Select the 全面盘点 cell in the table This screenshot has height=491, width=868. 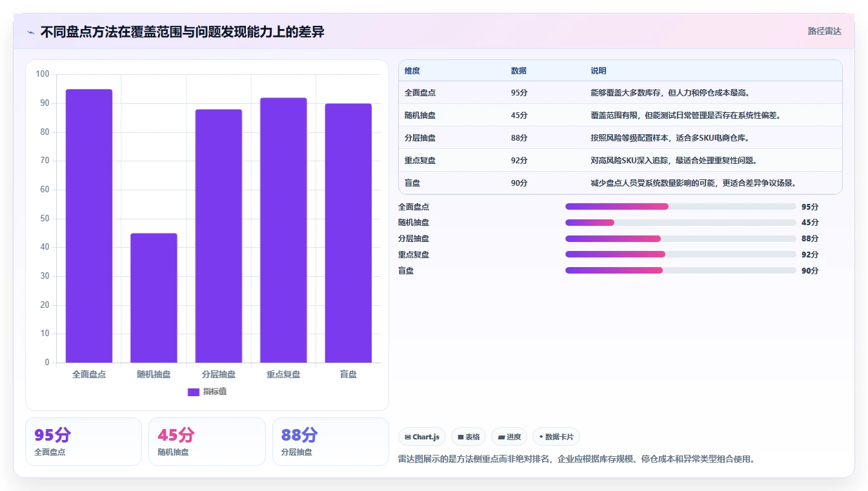pyautogui.click(x=420, y=93)
